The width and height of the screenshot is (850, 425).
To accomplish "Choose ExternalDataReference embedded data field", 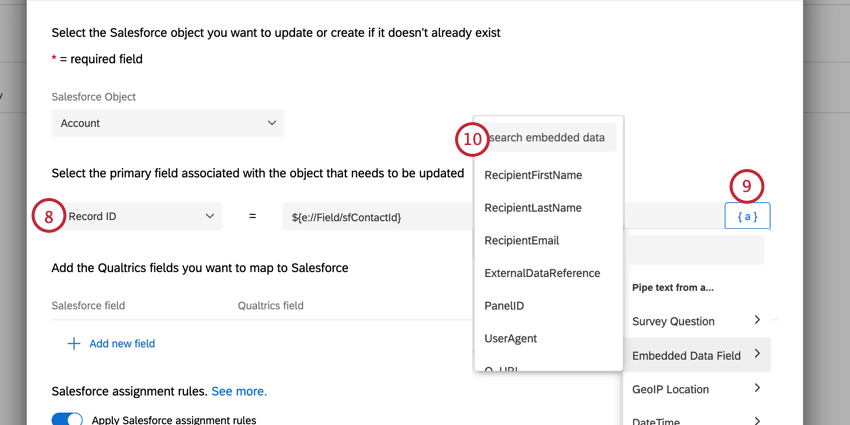I will coord(542,273).
